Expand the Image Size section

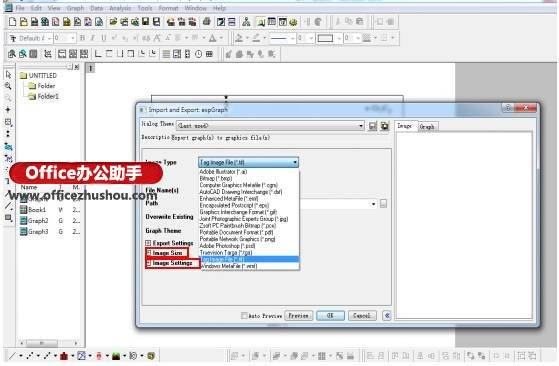click(149, 253)
